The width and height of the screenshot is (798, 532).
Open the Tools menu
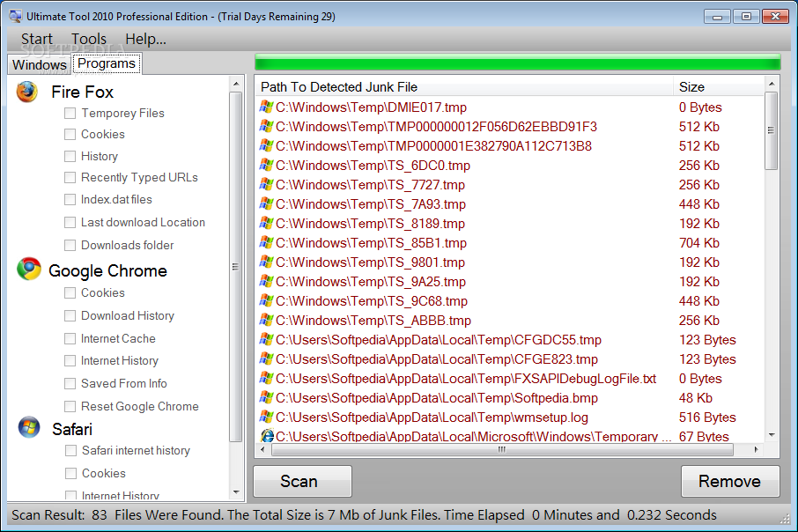point(89,39)
